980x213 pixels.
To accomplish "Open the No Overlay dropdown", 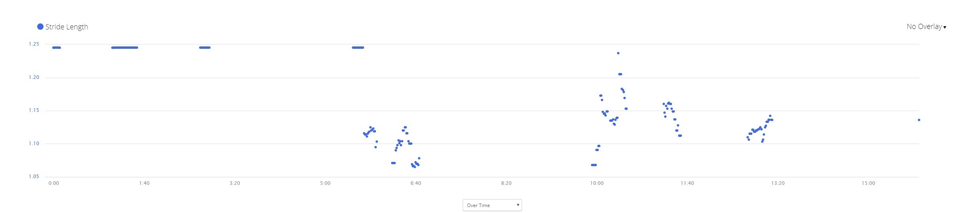I will 926,27.
